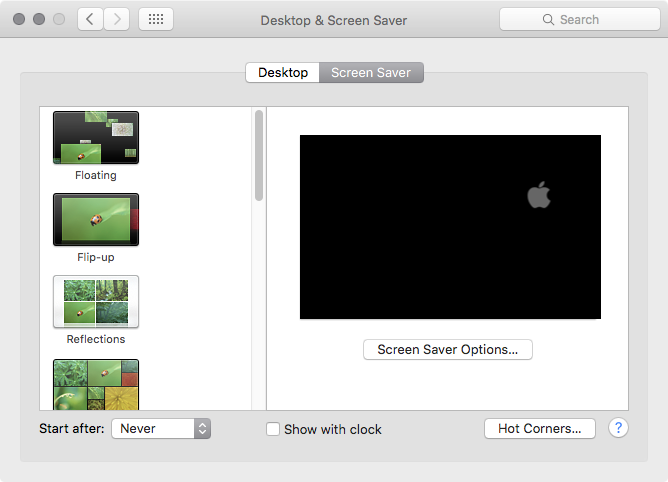Select the Flip-up screen saver thumbnail
Image resolution: width=668 pixels, height=482 pixels.
tap(96, 219)
